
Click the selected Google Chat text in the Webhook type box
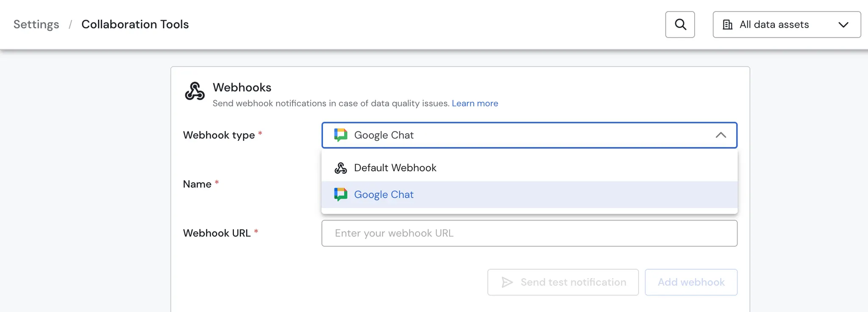(x=384, y=135)
